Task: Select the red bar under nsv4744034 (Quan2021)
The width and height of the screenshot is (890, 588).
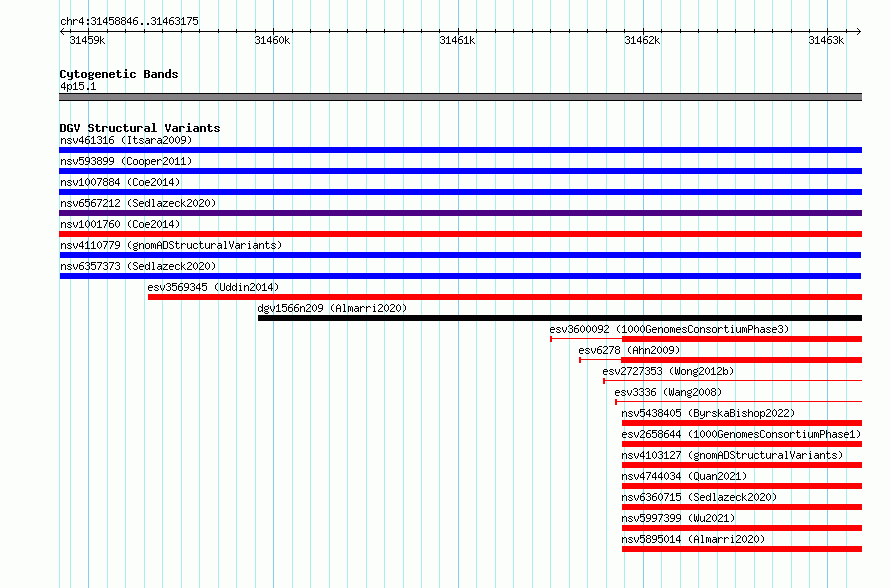Action: pyautogui.click(x=742, y=486)
